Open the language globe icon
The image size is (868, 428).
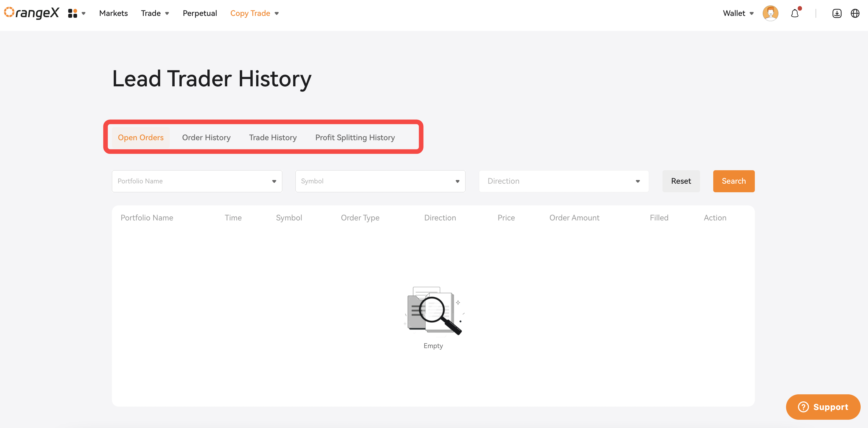coord(855,13)
